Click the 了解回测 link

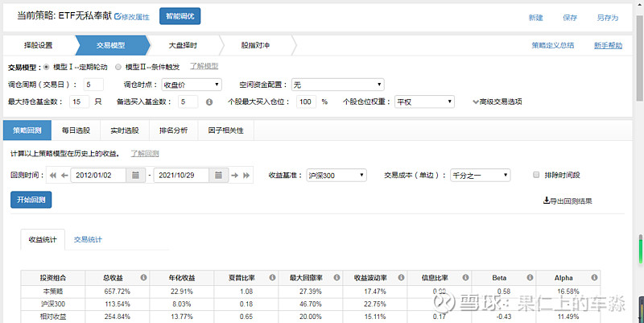[145, 154]
